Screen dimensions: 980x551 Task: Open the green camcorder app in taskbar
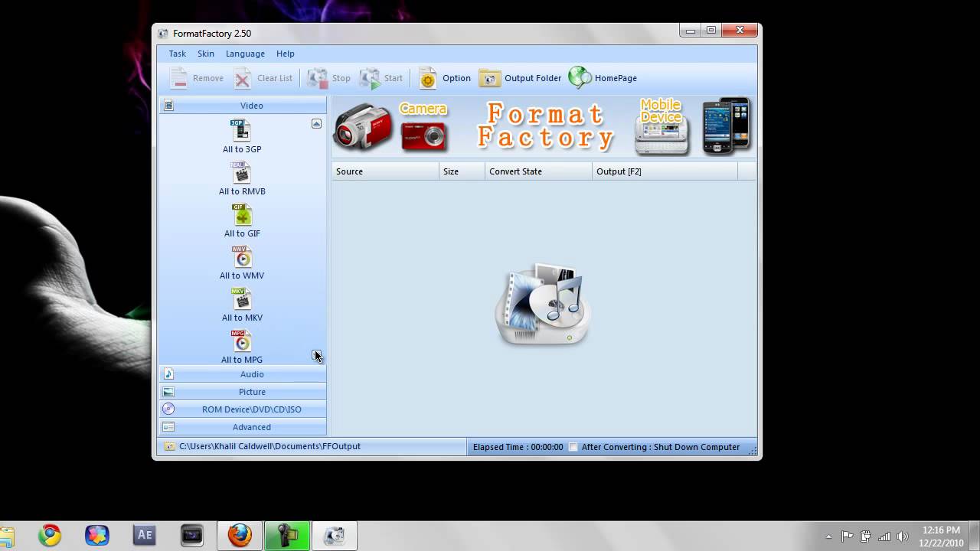(287, 535)
